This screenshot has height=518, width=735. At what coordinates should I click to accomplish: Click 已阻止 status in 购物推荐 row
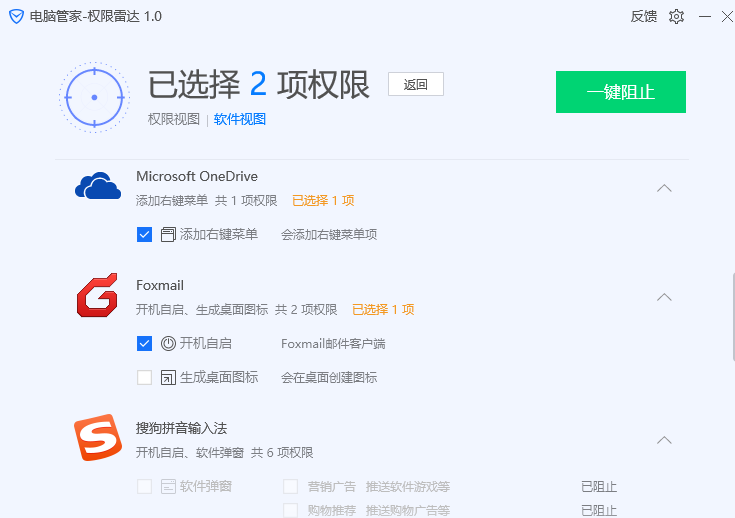pos(599,510)
